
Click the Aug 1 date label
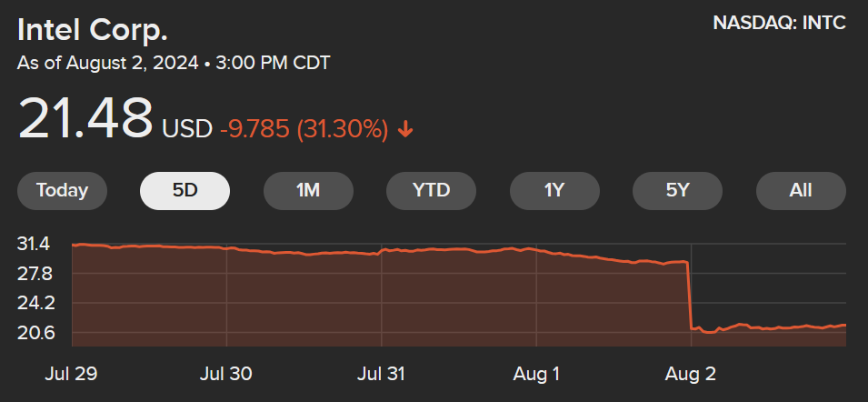tap(536, 374)
